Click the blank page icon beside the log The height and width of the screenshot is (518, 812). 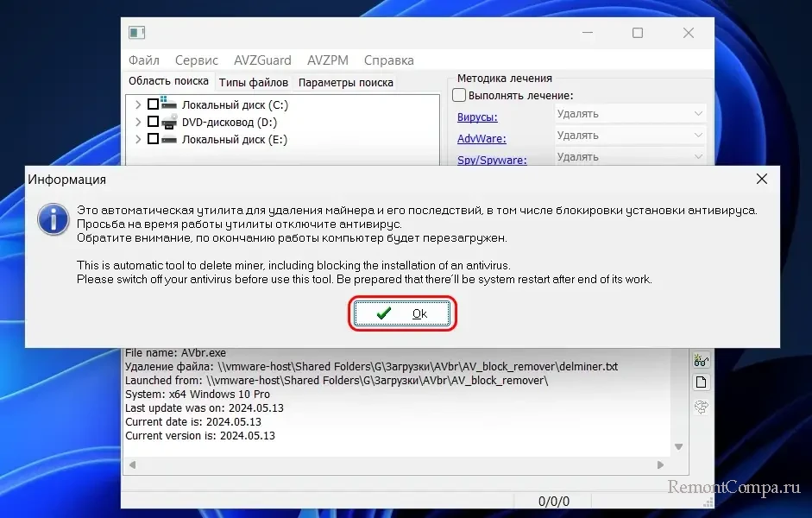[x=701, y=382]
